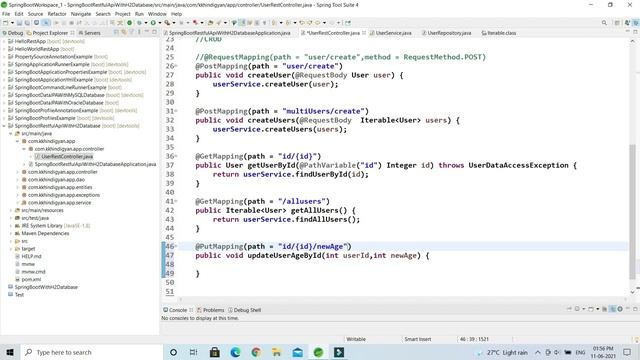
Task: Open Console view settings gear icon
Action: 620,309
